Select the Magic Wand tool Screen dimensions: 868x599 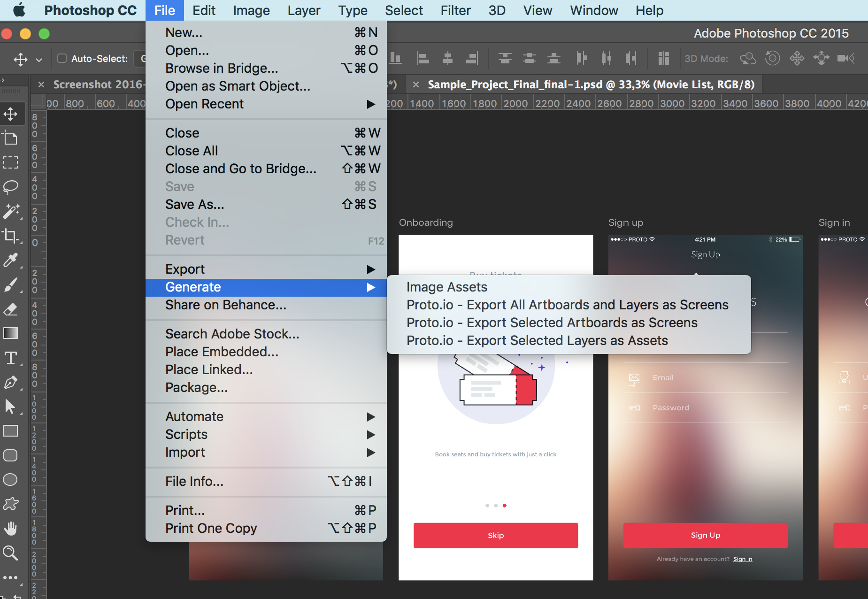point(11,211)
